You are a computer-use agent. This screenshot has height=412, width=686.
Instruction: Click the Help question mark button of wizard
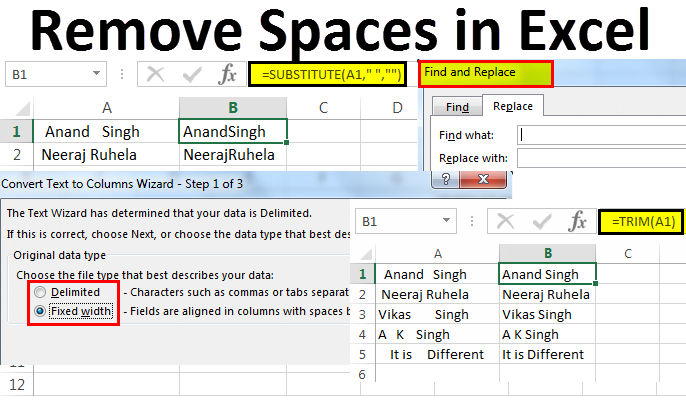coord(446,179)
